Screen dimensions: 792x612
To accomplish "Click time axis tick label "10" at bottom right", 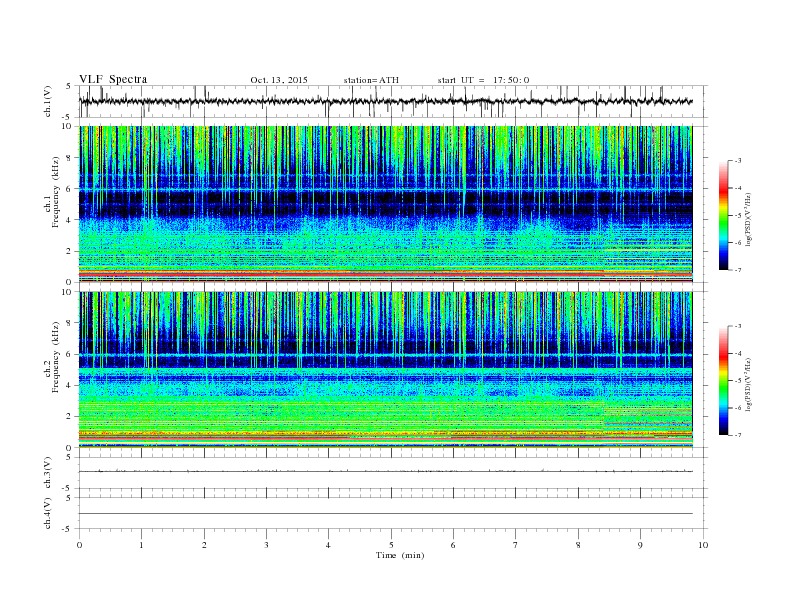I will 703,545.
